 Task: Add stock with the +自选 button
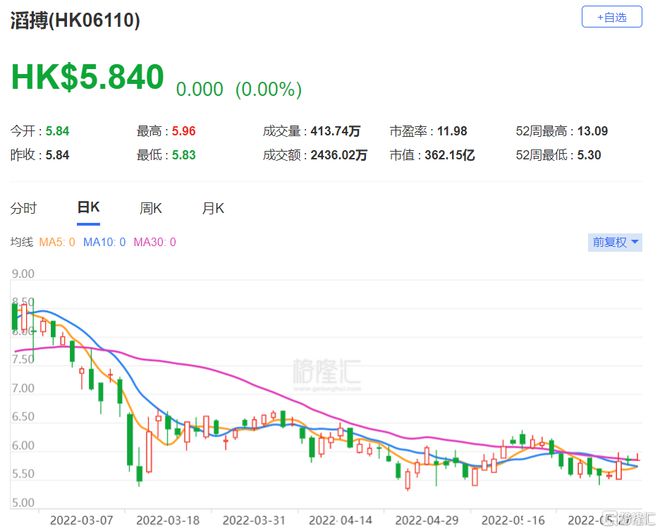coord(612,17)
